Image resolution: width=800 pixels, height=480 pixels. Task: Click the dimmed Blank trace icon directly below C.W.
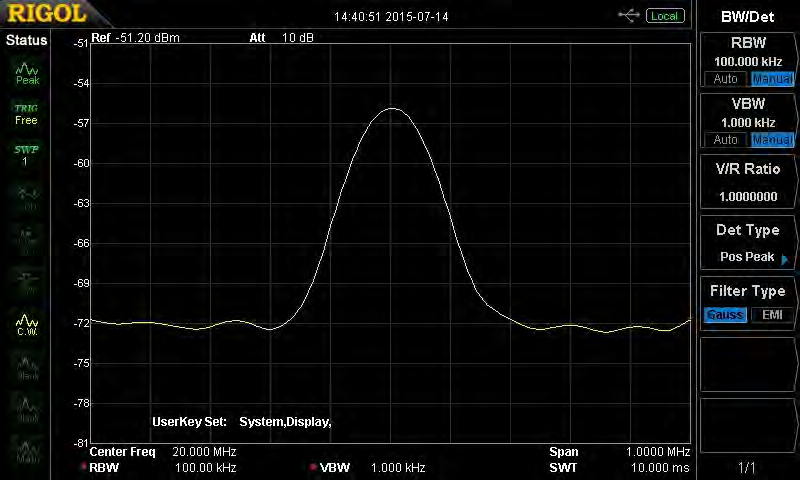28,368
